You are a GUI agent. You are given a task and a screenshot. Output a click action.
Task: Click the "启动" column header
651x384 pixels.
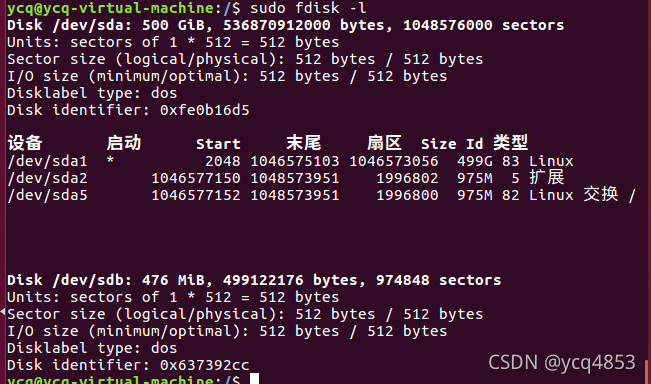pos(124,143)
